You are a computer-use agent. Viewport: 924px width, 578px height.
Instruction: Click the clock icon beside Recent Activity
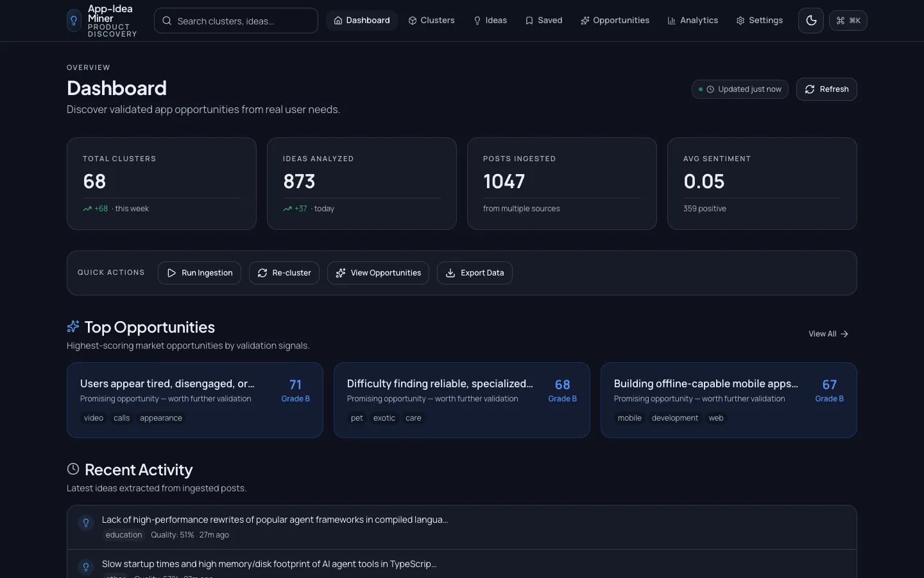[73, 469]
